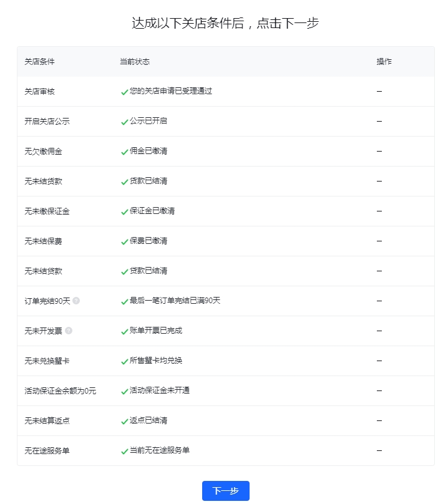Click the operation dash in 无欠缴佣金 row

click(379, 152)
